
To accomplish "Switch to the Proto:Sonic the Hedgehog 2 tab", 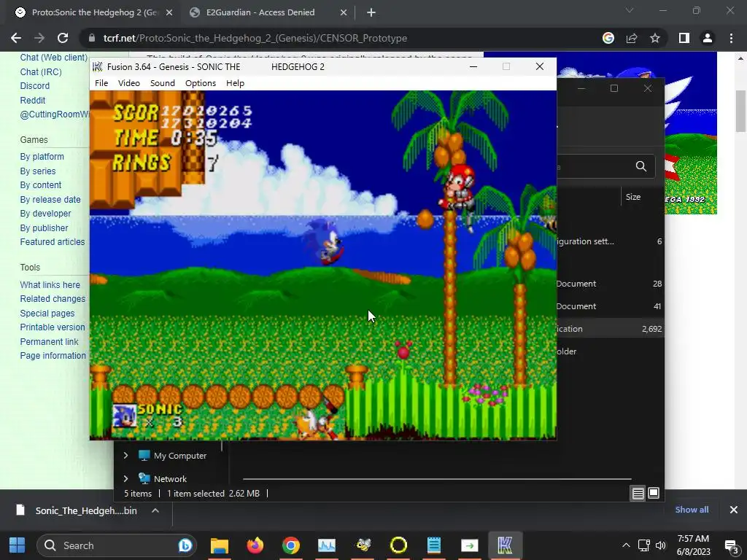I will 94,12.
